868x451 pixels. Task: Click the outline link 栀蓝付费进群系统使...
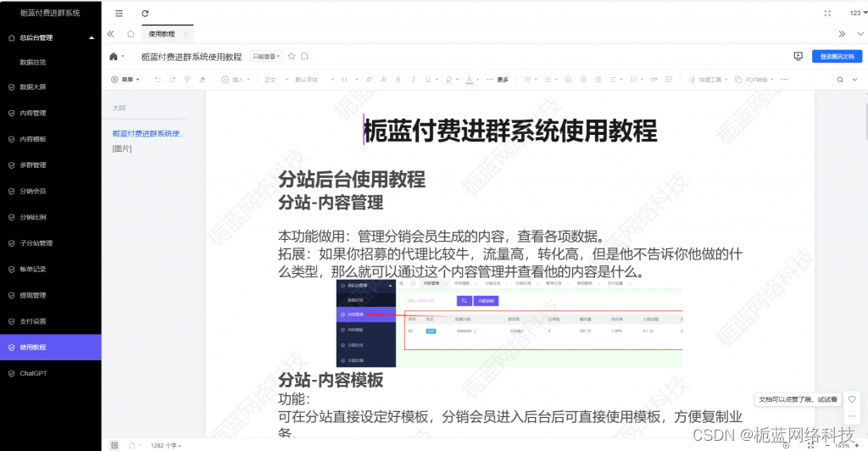point(149,133)
